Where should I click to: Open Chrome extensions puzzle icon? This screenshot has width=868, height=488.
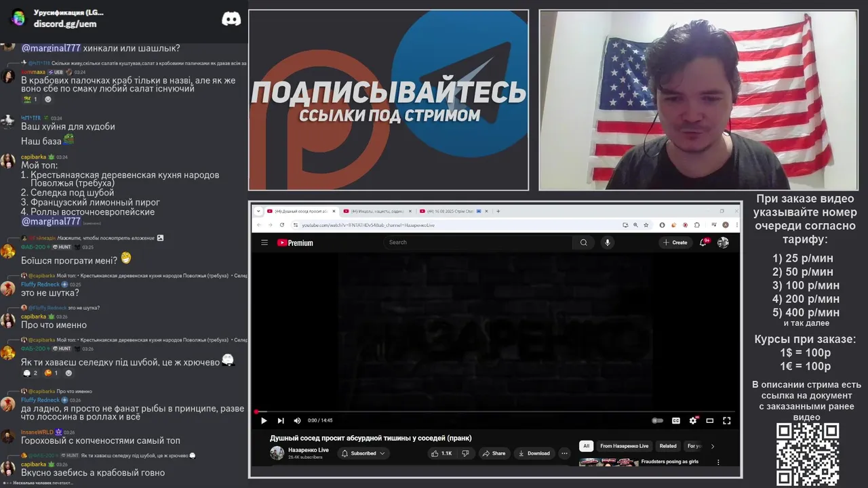coord(696,225)
